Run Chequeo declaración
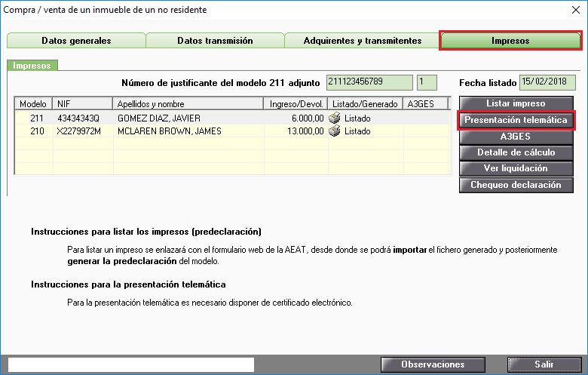Image resolution: width=588 pixels, height=375 pixels. 516,185
